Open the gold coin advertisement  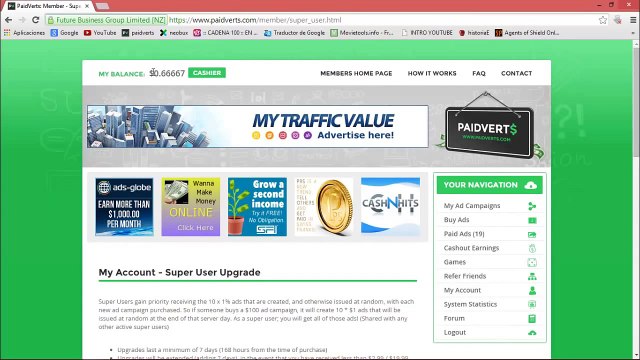click(324, 207)
